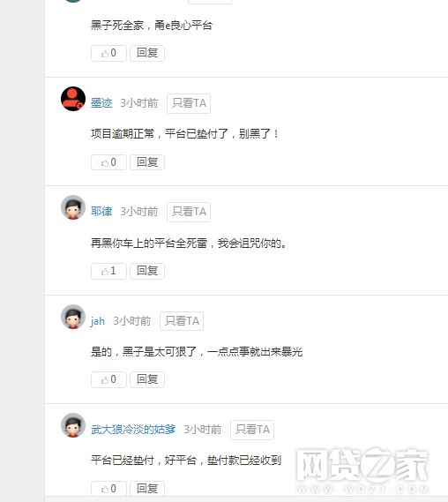Open username link jah
448x502 pixels.
98,321
